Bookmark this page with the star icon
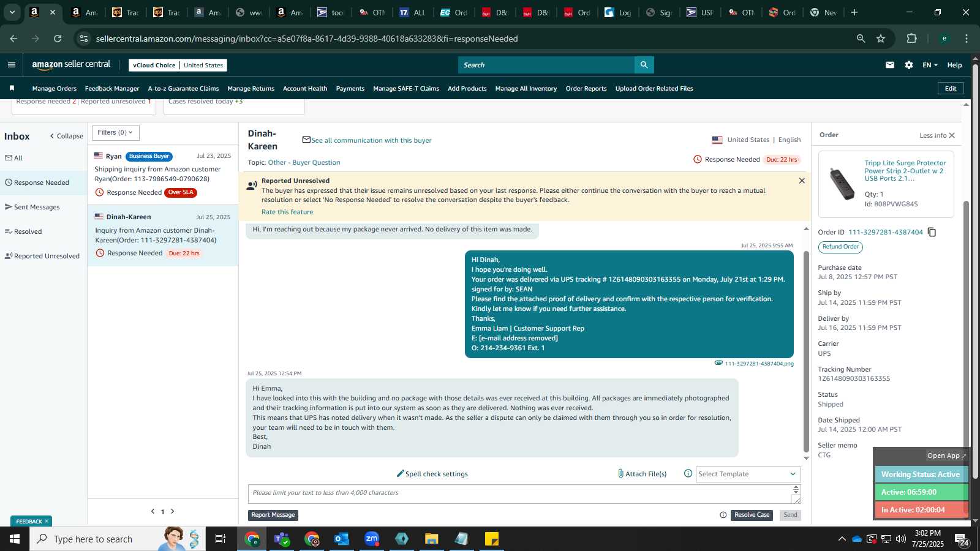The width and height of the screenshot is (980, 551). click(881, 39)
